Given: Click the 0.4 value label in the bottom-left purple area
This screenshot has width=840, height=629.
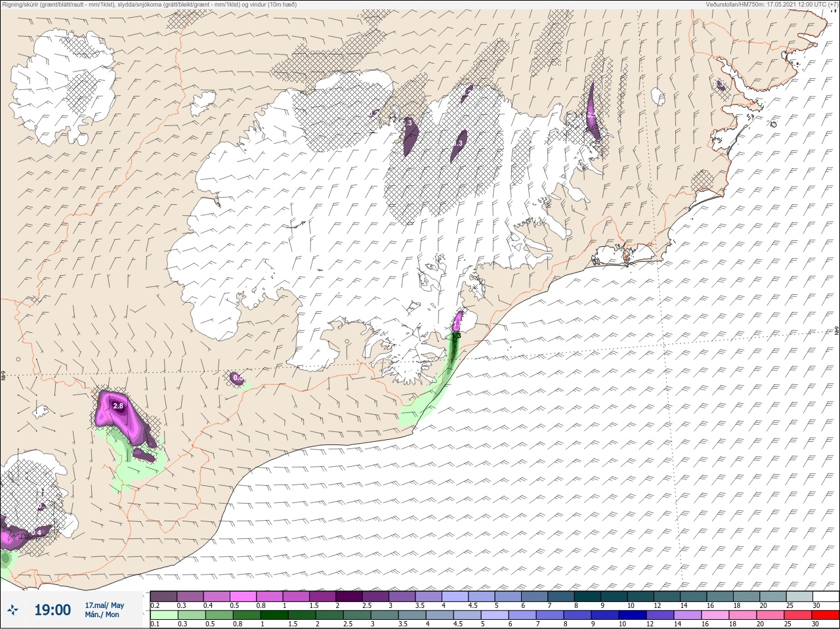Looking at the screenshot, I should (37, 532).
